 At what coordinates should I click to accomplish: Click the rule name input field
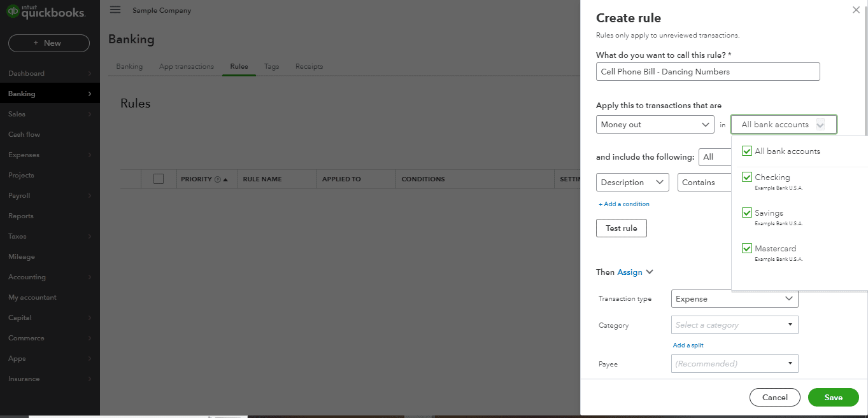tap(708, 72)
